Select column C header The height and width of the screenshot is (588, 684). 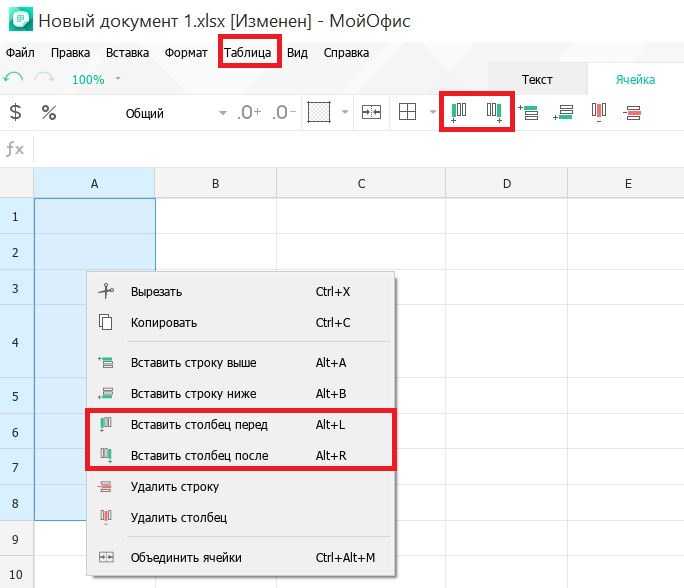point(360,183)
